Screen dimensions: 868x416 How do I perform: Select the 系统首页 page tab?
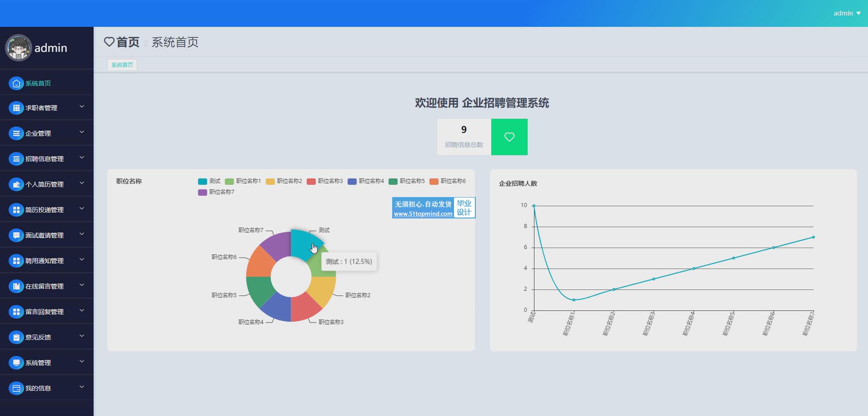(x=122, y=65)
